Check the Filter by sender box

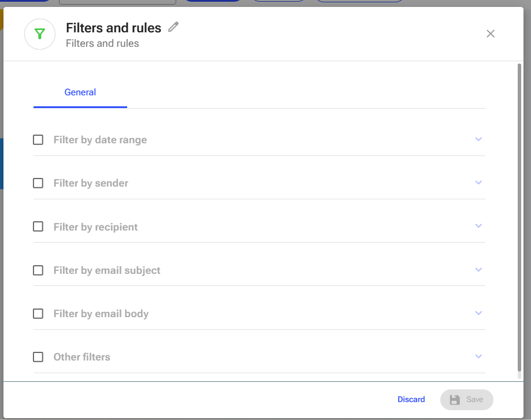click(x=38, y=183)
